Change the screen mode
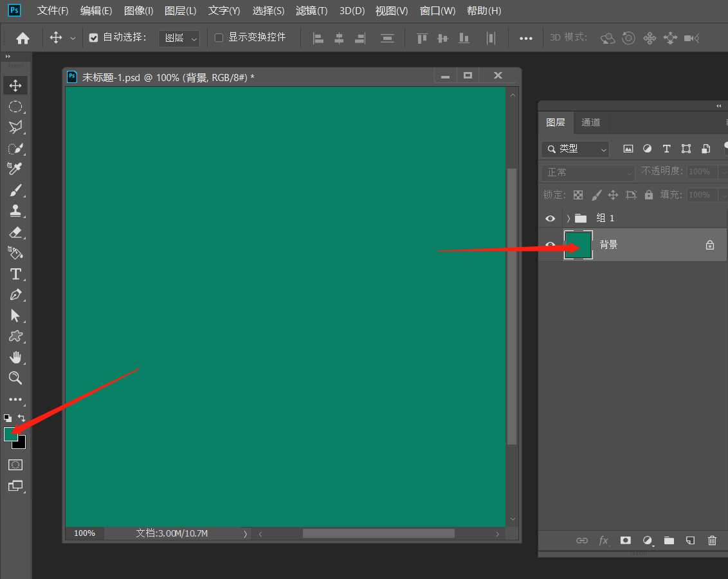This screenshot has width=728, height=579. (x=15, y=486)
